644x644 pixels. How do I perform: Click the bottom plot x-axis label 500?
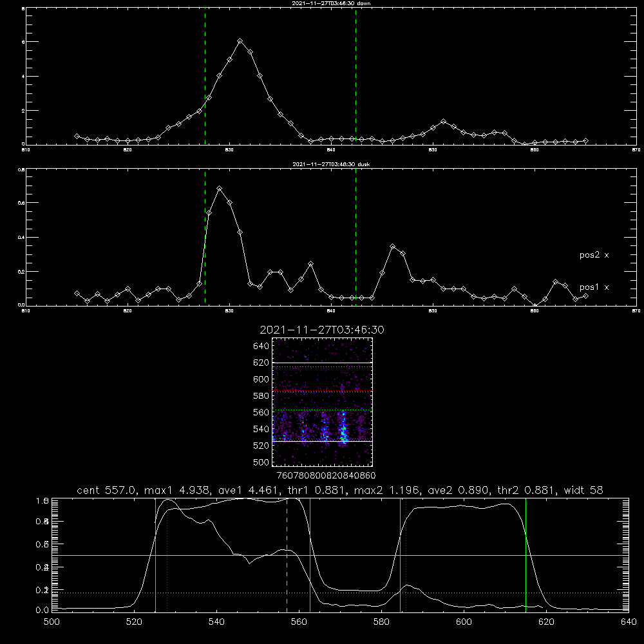click(52, 622)
